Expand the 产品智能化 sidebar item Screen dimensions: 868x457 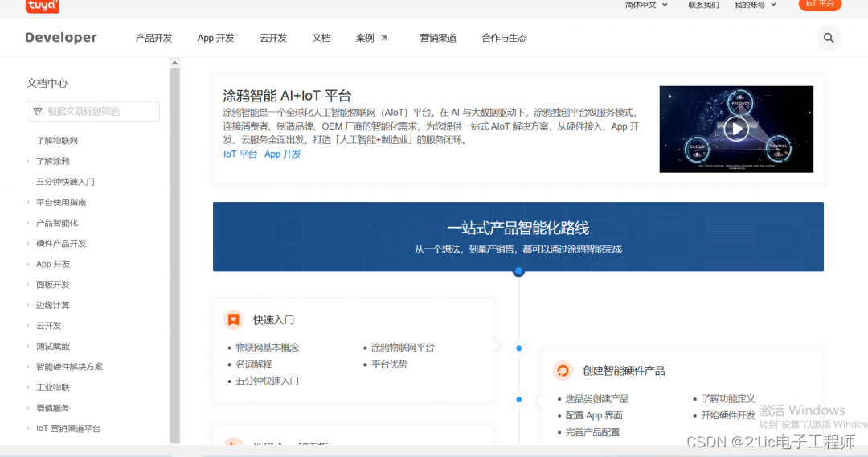tap(28, 223)
